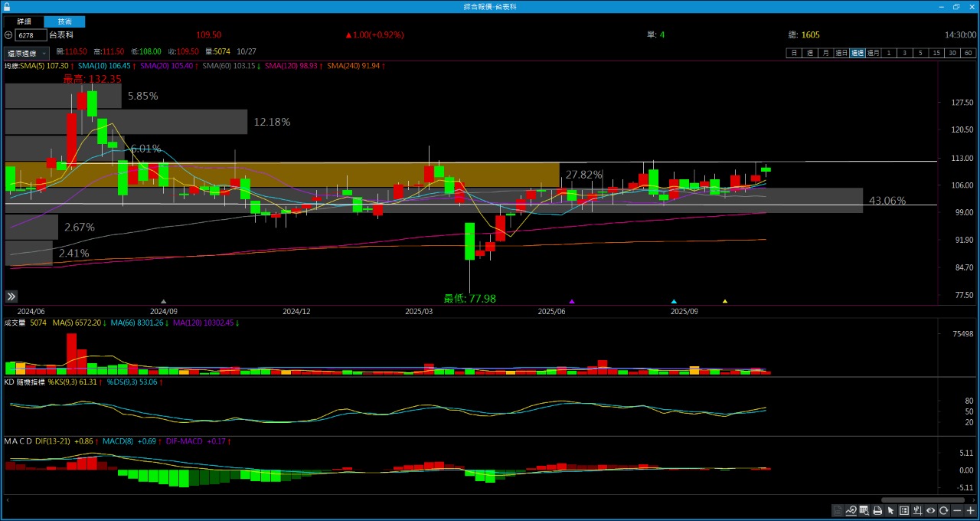
Task: Select the 60 minute interval button
Action: pos(969,53)
